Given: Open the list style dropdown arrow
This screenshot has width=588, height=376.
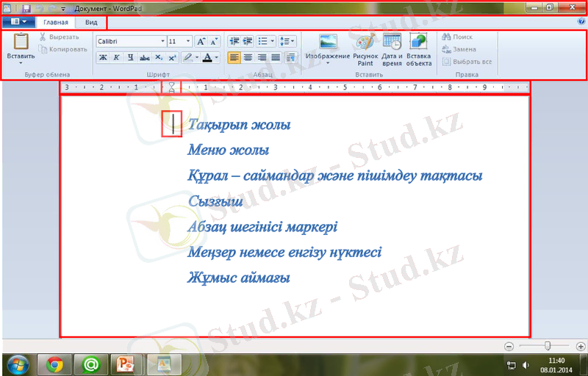Looking at the screenshot, I should point(272,41).
